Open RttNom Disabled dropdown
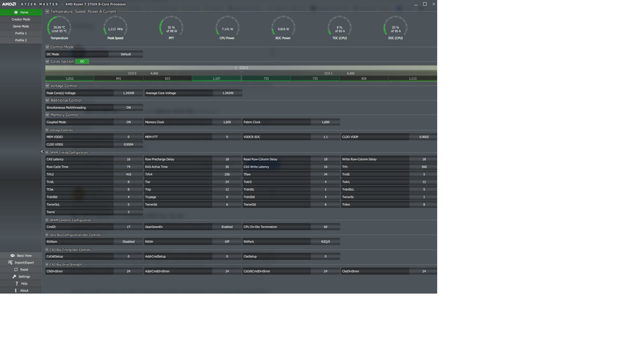This screenshot has height=362, width=644. coord(128,242)
